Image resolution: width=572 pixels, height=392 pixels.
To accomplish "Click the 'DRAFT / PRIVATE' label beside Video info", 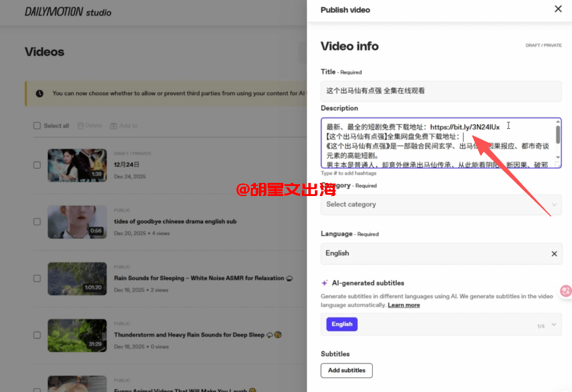I will pyautogui.click(x=543, y=45).
